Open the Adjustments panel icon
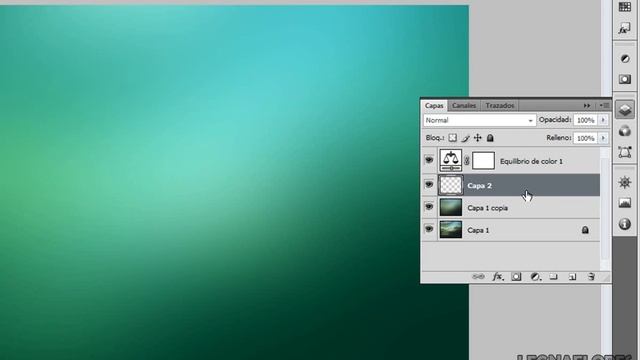The width and height of the screenshot is (640, 360). point(624,59)
